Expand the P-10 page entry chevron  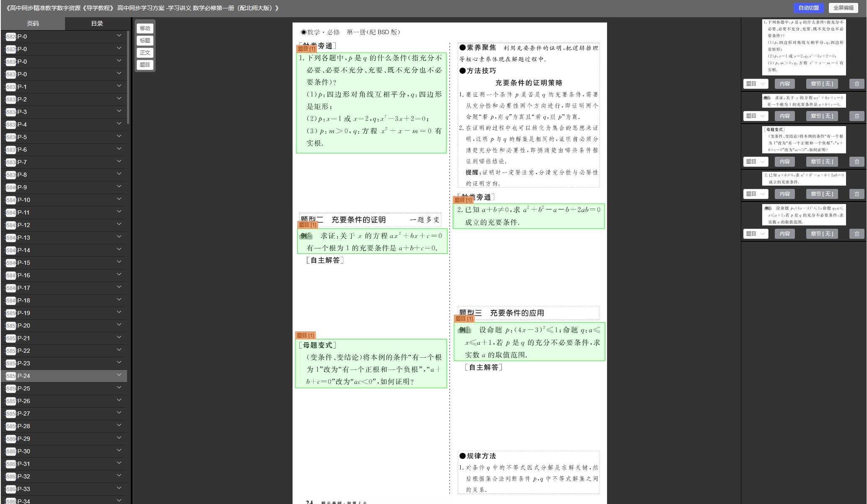coord(119,199)
